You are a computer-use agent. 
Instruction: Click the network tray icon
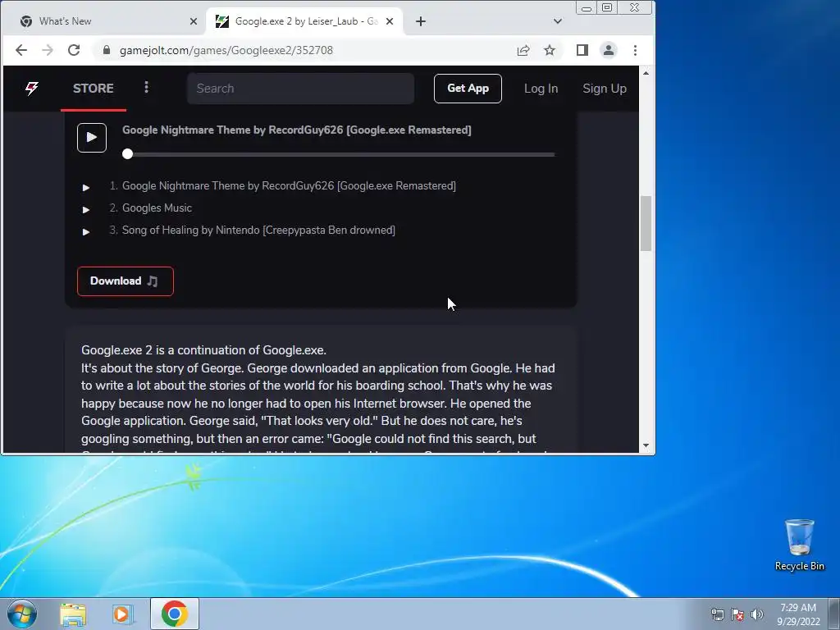(x=717, y=614)
